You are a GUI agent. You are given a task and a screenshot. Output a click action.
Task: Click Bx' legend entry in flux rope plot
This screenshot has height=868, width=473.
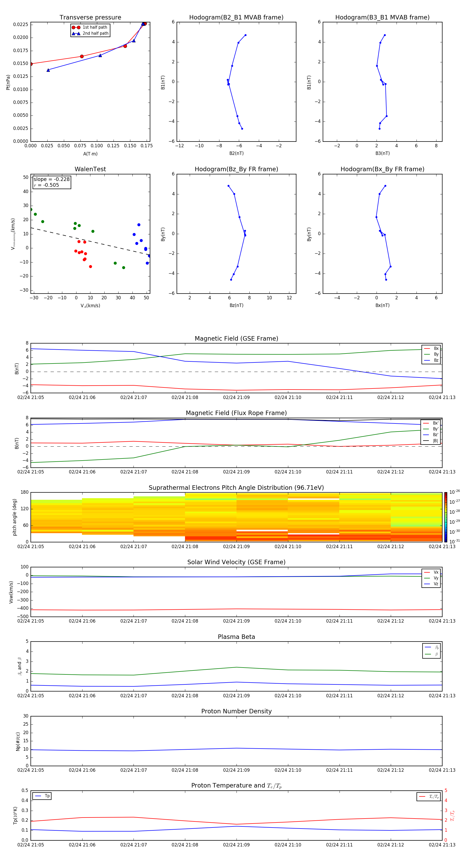point(431,423)
